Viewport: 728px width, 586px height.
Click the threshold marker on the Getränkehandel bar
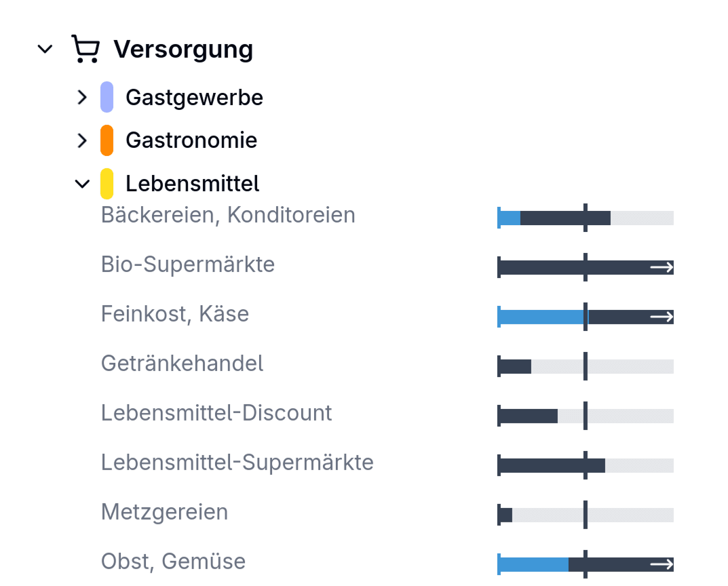(585, 366)
